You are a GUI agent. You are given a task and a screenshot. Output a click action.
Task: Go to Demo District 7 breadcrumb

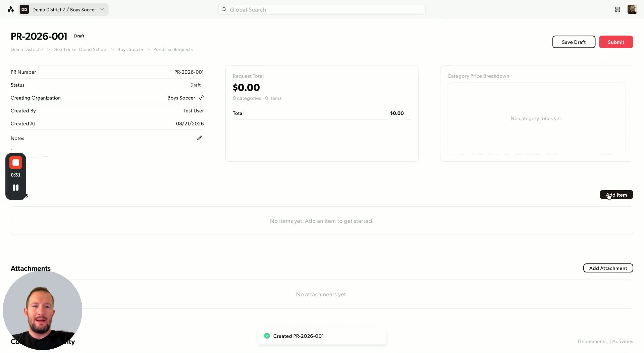27,49
